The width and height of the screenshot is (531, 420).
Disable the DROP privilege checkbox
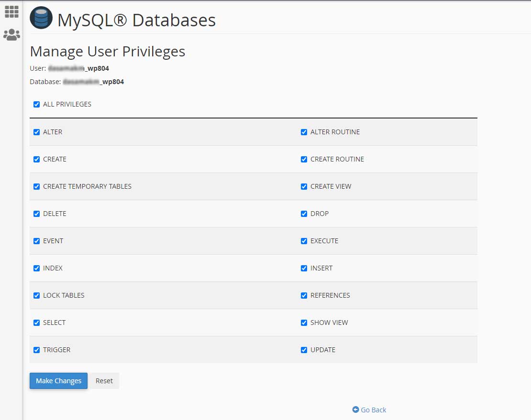coord(304,214)
